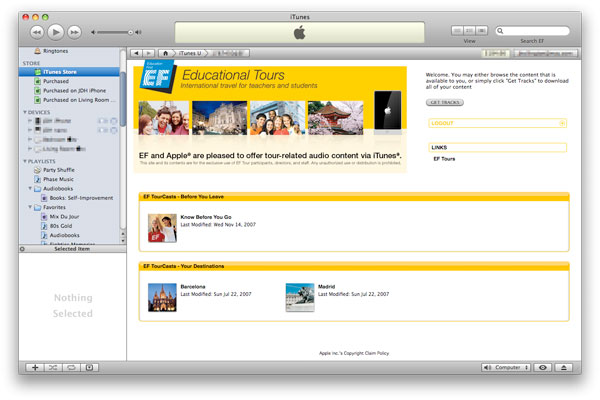
Task: Toggle the artwork viewer button
Action: click(x=90, y=367)
